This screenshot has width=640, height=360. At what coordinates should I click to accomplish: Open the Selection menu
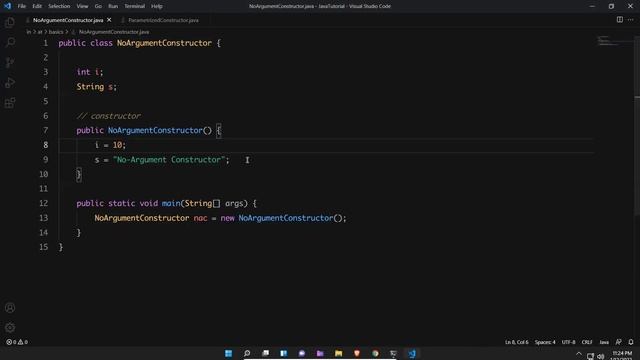pos(59,6)
